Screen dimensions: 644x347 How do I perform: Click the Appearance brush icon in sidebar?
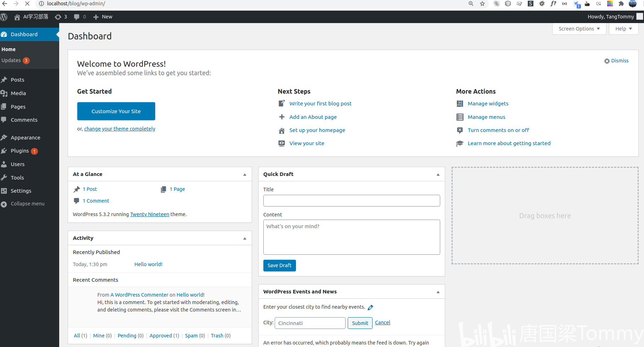(4, 138)
